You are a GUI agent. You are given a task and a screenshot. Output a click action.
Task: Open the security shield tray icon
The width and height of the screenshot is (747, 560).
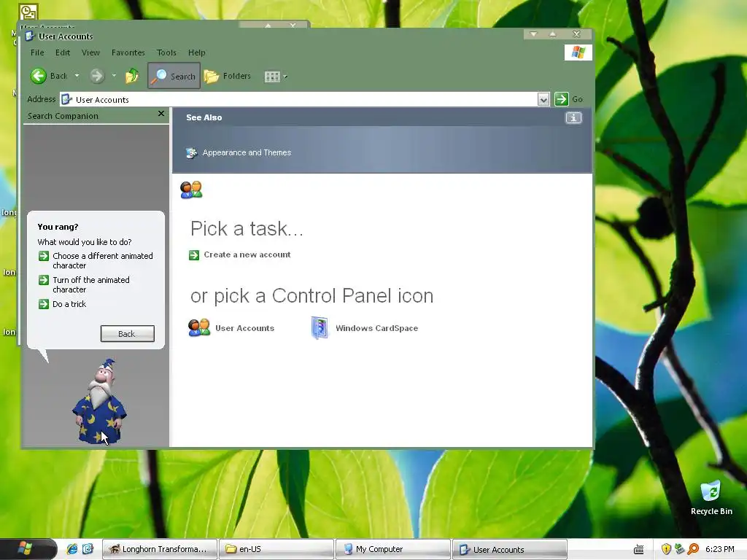click(666, 549)
